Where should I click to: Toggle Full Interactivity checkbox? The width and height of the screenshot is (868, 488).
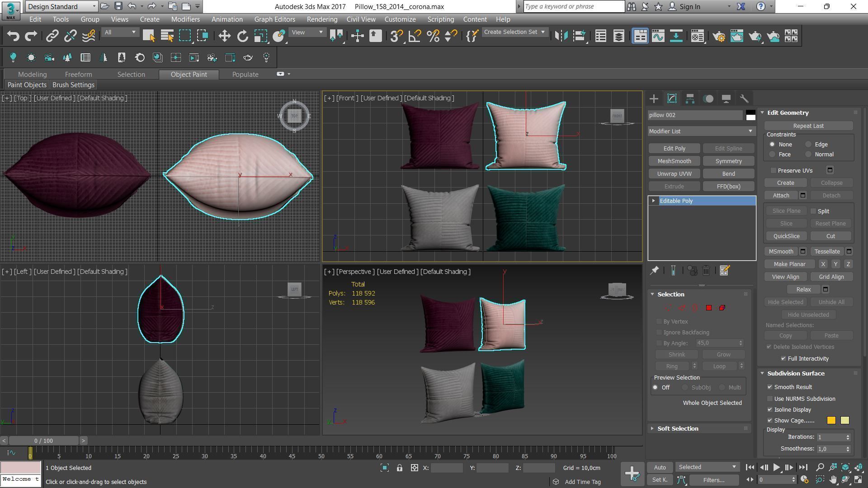(783, 359)
